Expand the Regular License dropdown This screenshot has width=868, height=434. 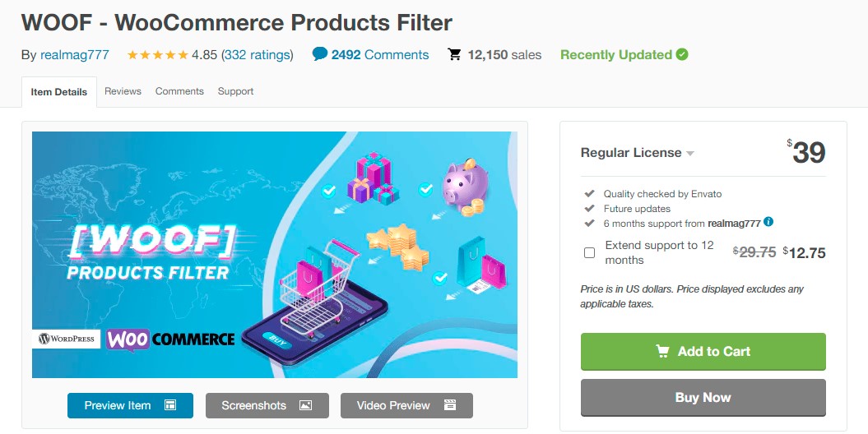[689, 153]
